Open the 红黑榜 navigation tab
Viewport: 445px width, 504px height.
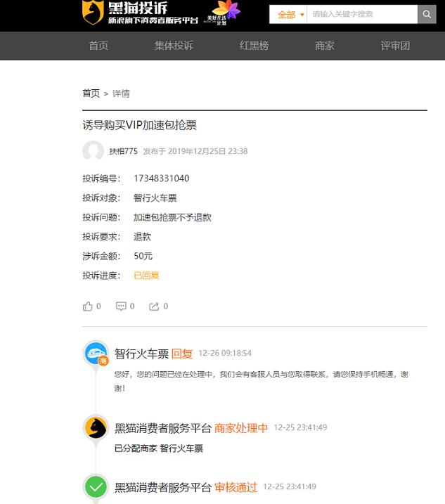[x=254, y=46]
